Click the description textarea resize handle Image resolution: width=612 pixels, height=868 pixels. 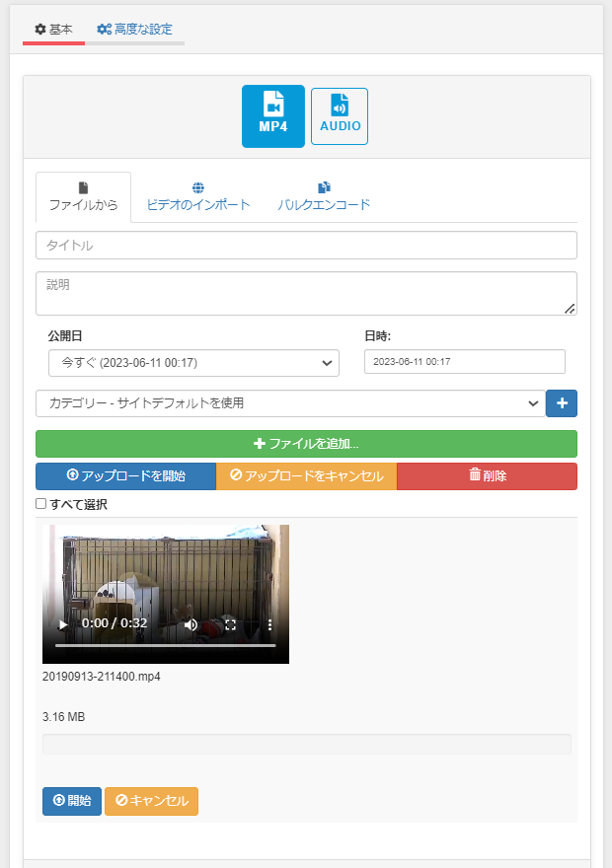570,309
